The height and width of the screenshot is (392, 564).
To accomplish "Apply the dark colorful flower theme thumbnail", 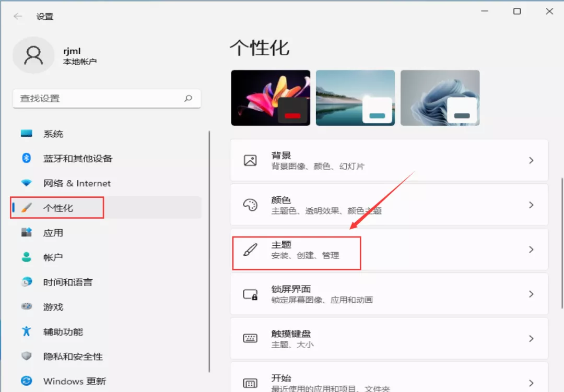I will click(271, 98).
